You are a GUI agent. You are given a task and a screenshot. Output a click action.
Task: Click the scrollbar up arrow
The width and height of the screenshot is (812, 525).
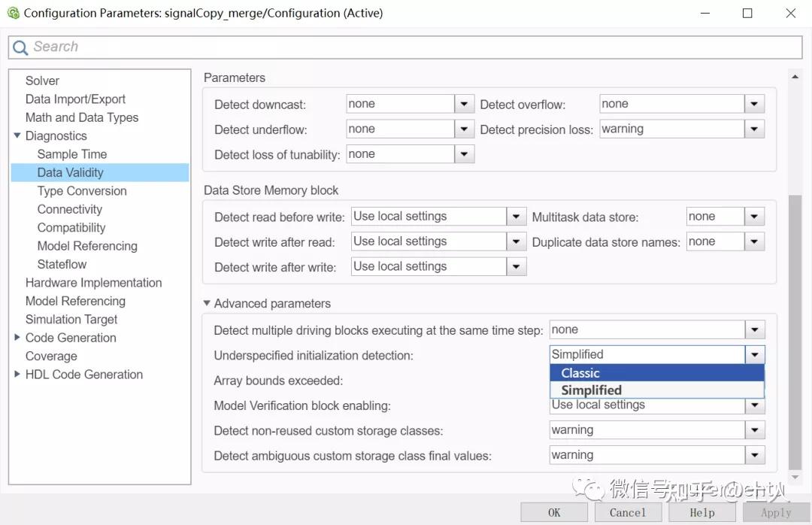point(795,77)
